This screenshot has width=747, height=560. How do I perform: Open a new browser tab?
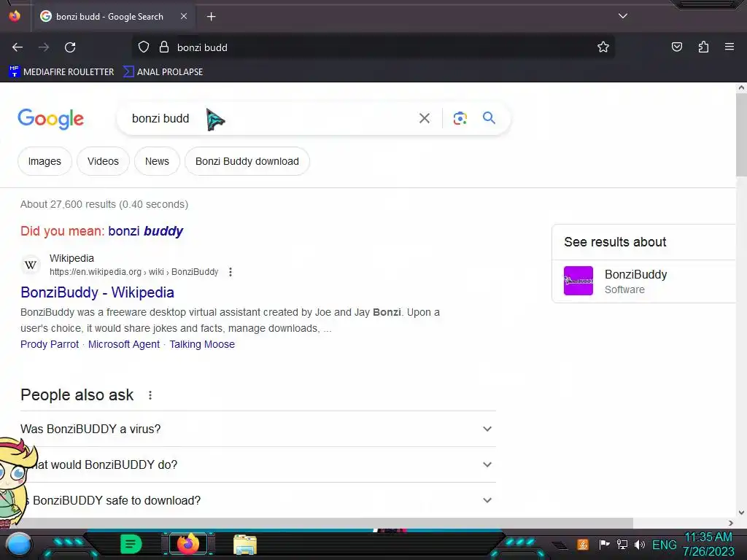211,17
